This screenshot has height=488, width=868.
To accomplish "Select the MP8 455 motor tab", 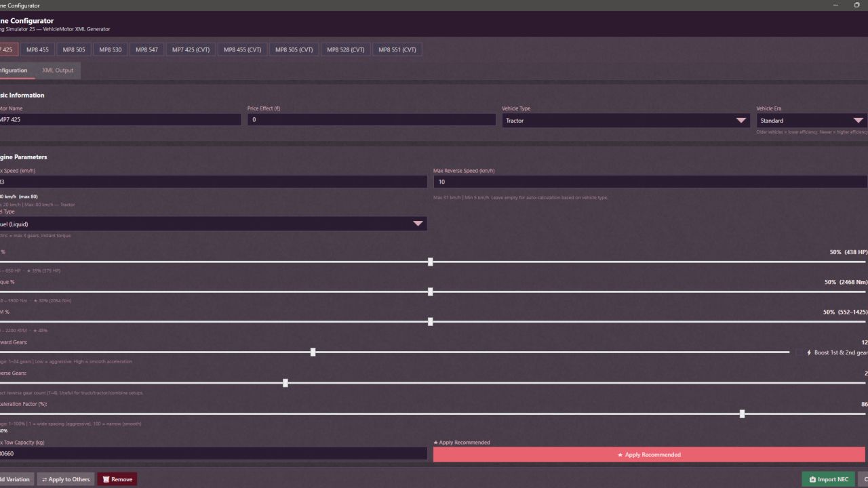I will pos(37,49).
